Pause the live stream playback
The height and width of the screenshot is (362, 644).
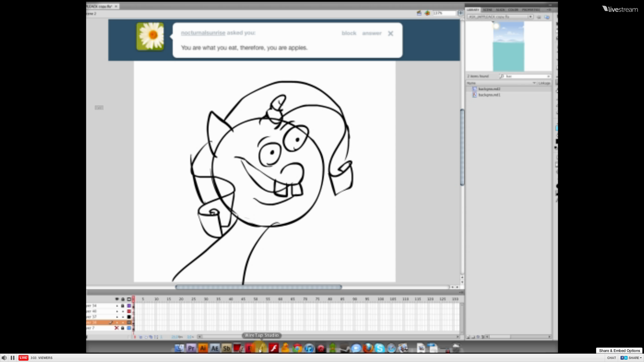13,358
